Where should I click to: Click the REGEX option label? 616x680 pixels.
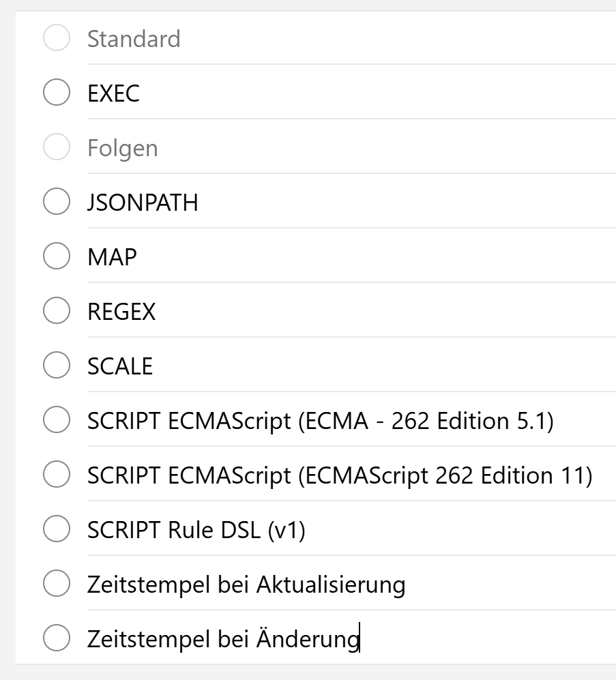click(121, 312)
